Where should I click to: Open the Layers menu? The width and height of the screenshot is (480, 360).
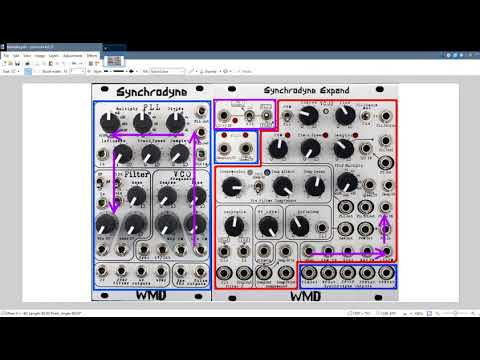[54, 56]
